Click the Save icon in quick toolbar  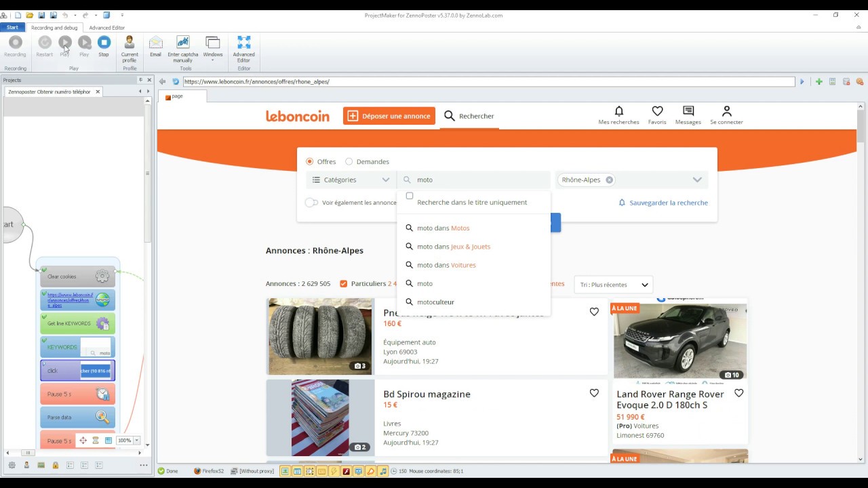41,15
